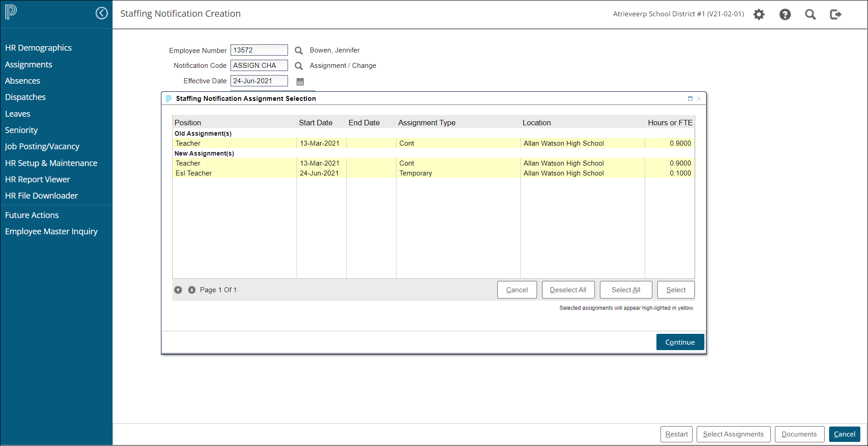The image size is (868, 446).
Task: Click the search magnifier in the top bar
Action: [x=810, y=14]
